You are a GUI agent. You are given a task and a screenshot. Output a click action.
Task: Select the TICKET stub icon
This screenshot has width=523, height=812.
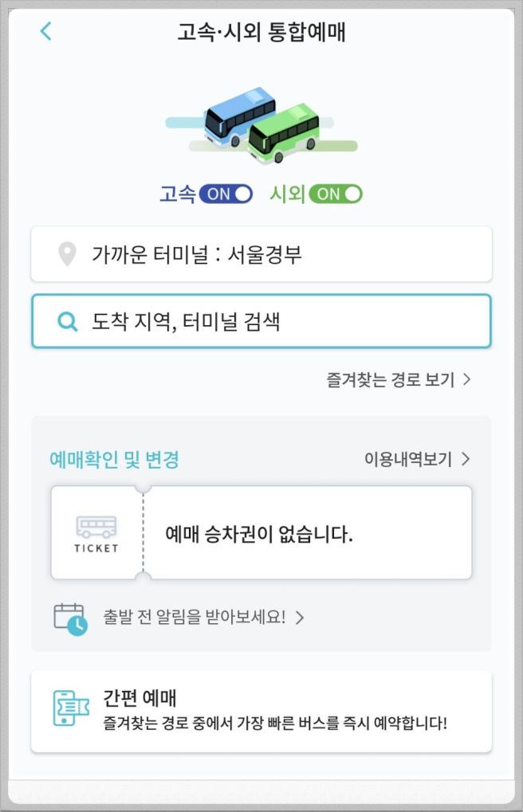click(97, 532)
